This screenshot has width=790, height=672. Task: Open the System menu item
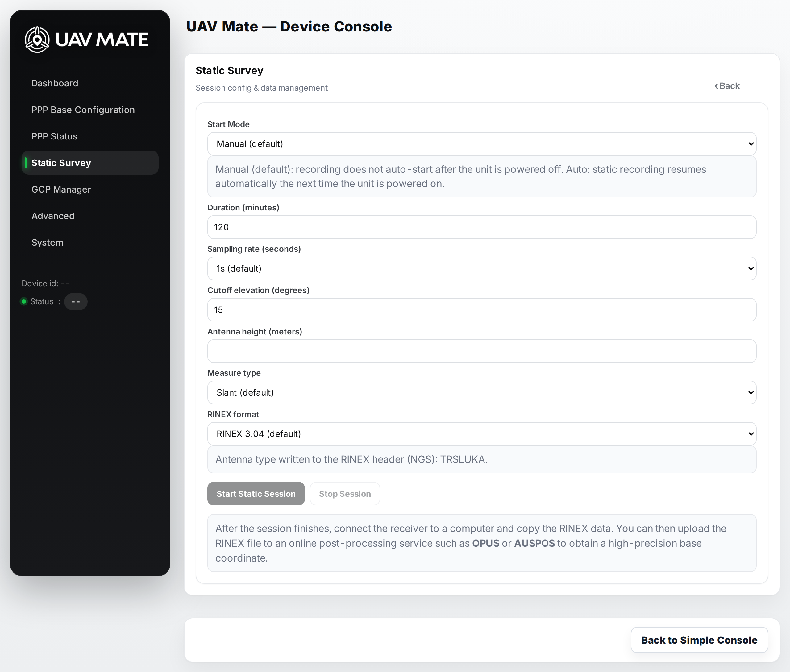click(x=90, y=242)
